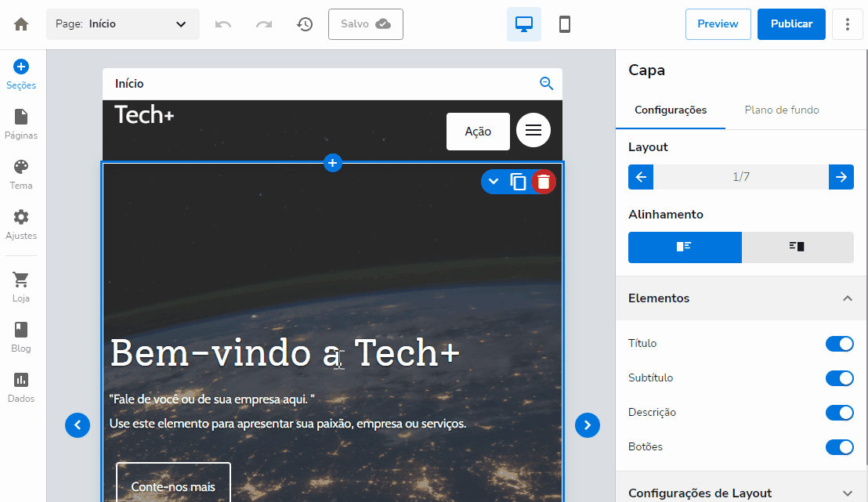The width and height of the screenshot is (868, 502).
Task: Toggle the Botões element switch
Action: coord(839,447)
